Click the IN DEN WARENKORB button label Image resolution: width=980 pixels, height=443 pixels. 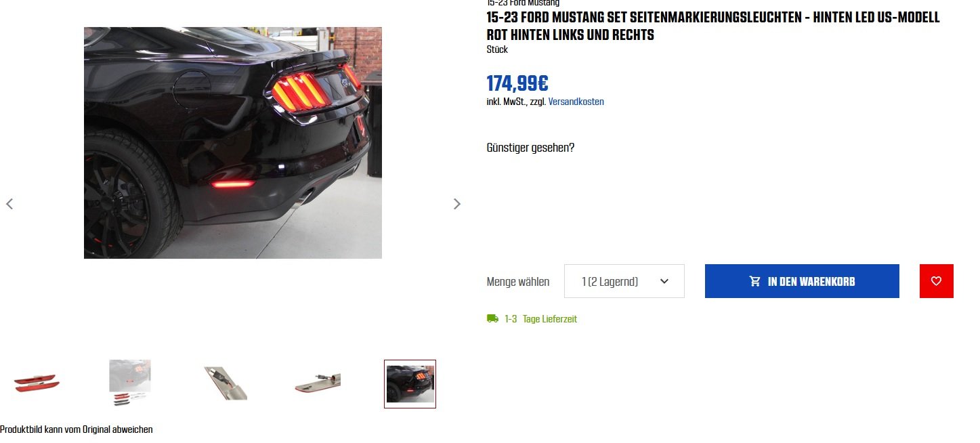pos(811,282)
